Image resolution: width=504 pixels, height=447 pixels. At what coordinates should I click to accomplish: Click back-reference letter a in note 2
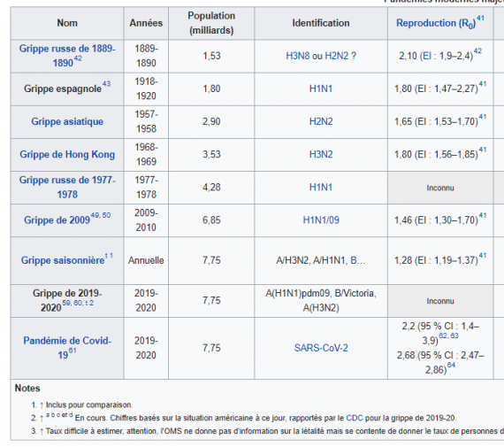click(x=48, y=415)
